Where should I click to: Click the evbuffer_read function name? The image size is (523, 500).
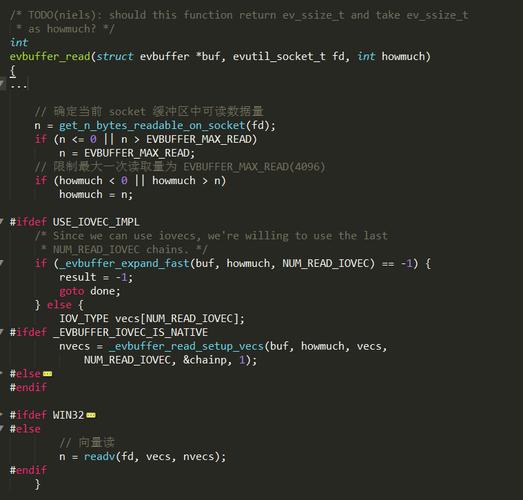(x=50, y=56)
